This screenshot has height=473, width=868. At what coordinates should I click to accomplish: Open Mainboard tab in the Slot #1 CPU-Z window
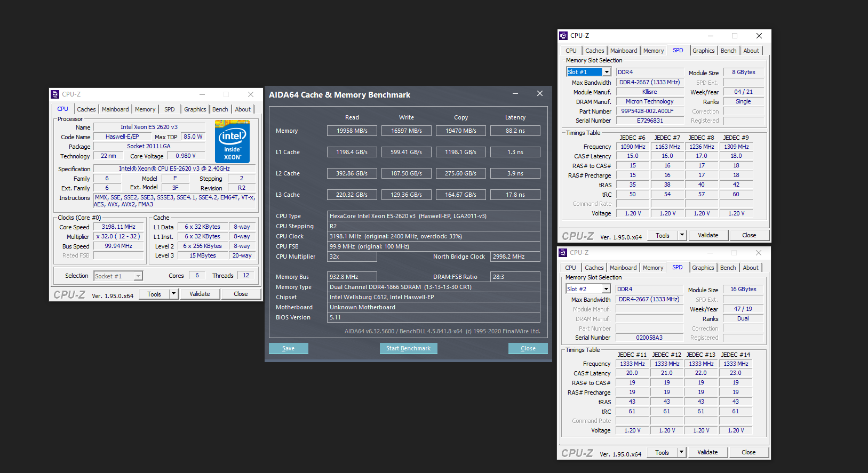pyautogui.click(x=624, y=51)
